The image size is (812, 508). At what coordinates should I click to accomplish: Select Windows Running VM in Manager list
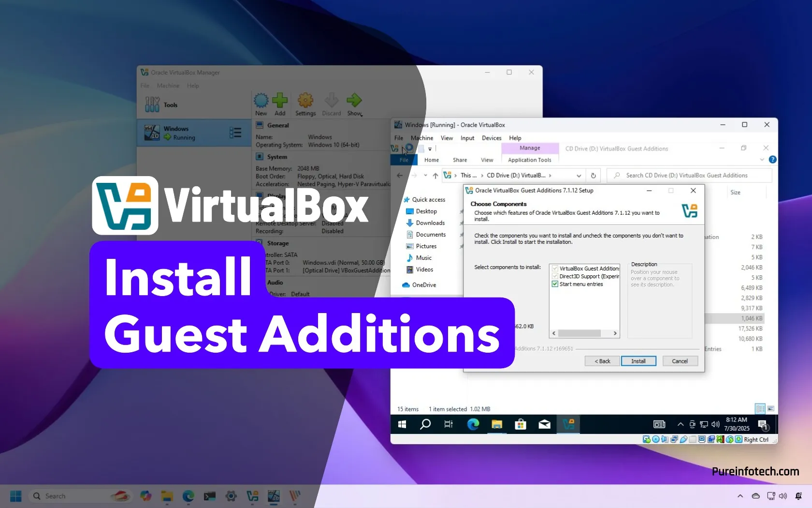click(x=194, y=133)
